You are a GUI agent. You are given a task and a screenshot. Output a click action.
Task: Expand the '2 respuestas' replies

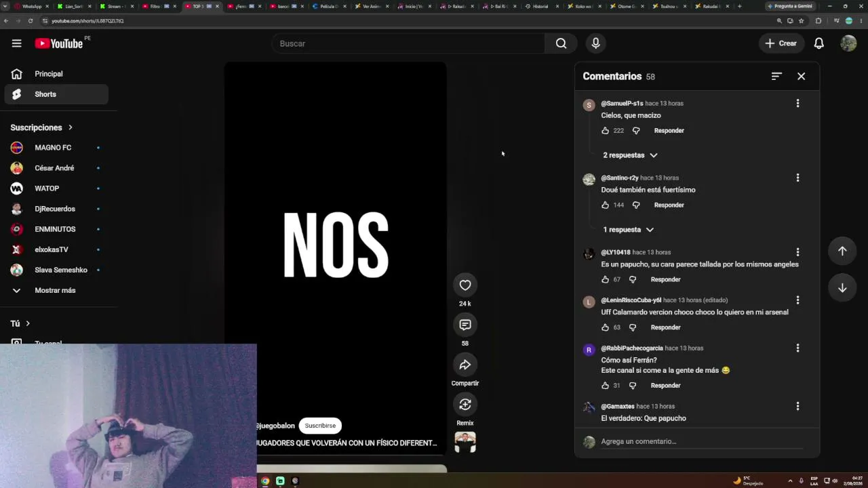pyautogui.click(x=630, y=155)
